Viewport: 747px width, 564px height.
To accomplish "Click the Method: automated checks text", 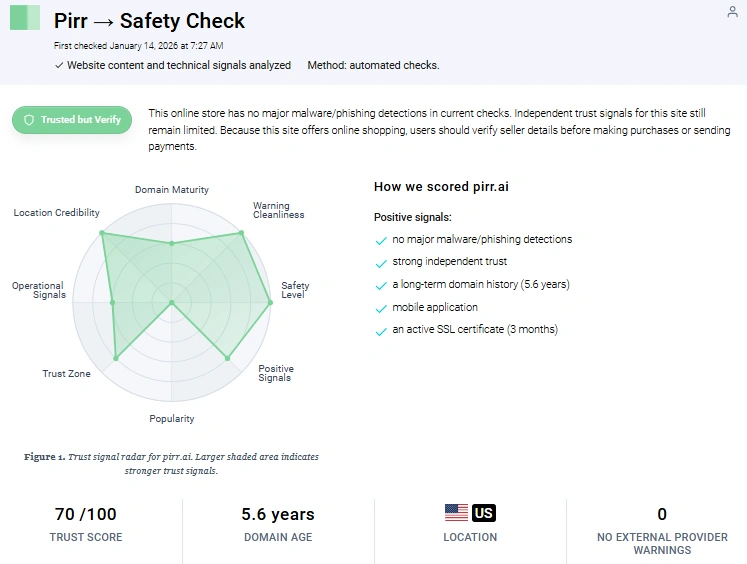I will point(374,65).
